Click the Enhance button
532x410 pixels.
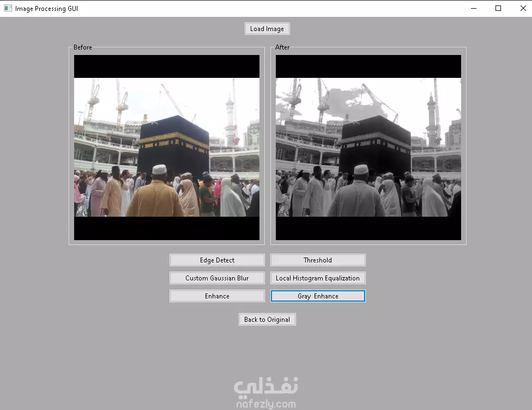[x=217, y=296]
